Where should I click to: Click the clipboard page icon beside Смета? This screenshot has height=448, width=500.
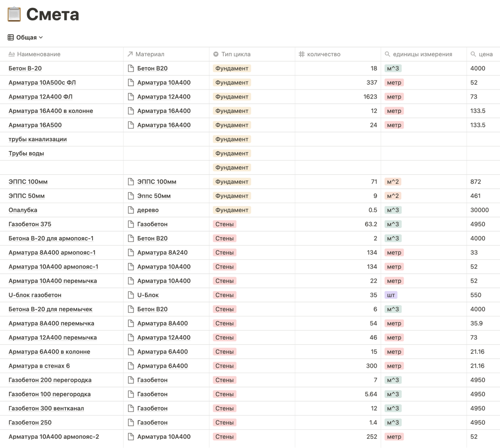coord(14,14)
